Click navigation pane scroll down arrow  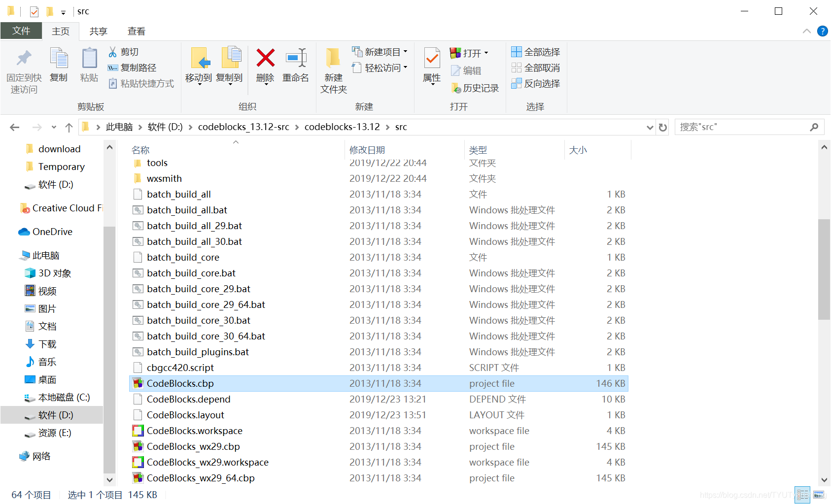109,479
